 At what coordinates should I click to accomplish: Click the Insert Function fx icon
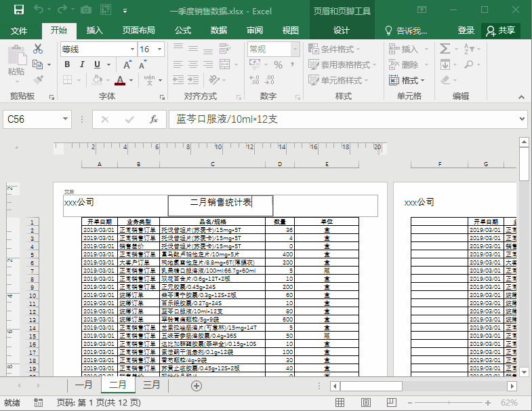click(x=154, y=119)
